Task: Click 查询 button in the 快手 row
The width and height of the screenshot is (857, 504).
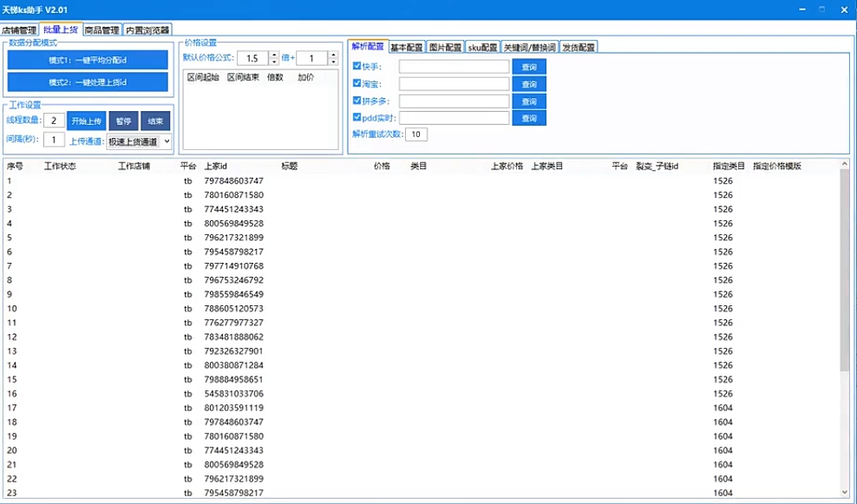Action: pyautogui.click(x=529, y=67)
